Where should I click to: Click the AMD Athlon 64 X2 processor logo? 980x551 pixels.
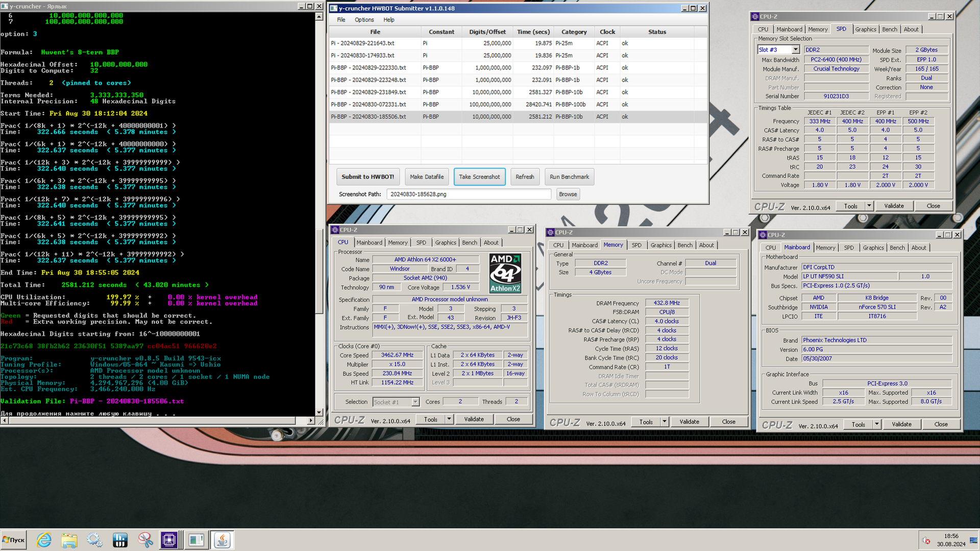pos(505,273)
